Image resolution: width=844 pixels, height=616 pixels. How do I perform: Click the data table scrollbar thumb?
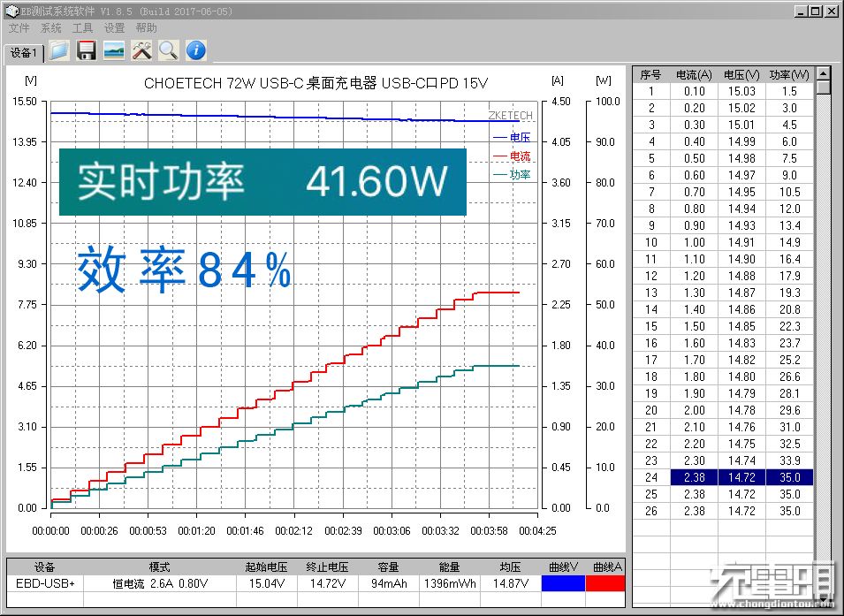[823, 87]
